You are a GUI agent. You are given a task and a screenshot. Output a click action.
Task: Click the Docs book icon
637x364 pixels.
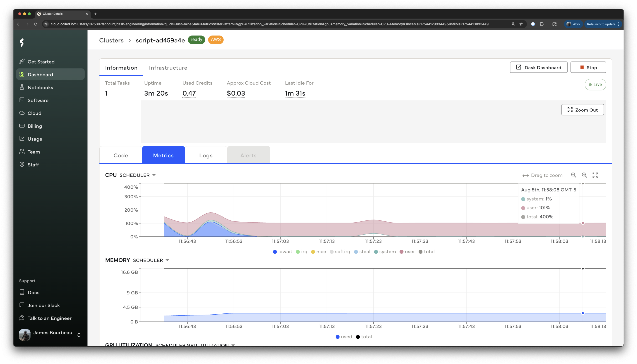coord(22,292)
